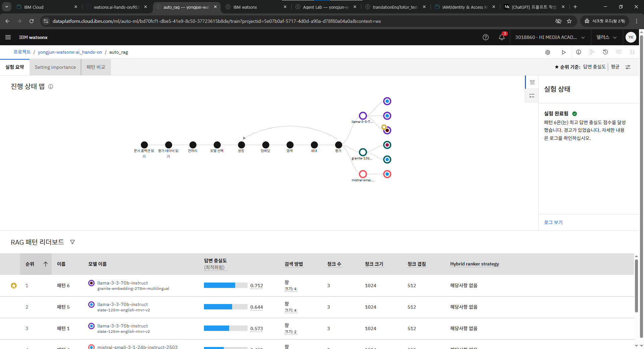Click info icon beside 진행 상태 맵
Screen dimensions: 644x349
(x=51, y=87)
